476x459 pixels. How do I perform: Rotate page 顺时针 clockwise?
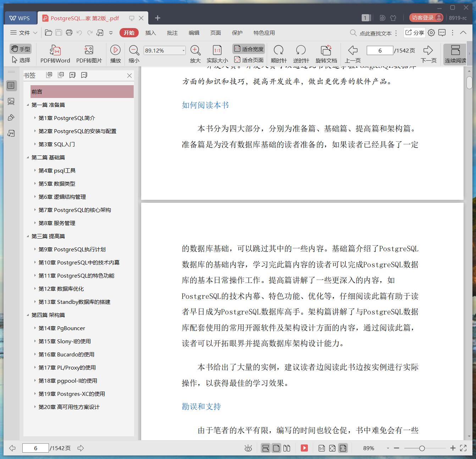278,54
